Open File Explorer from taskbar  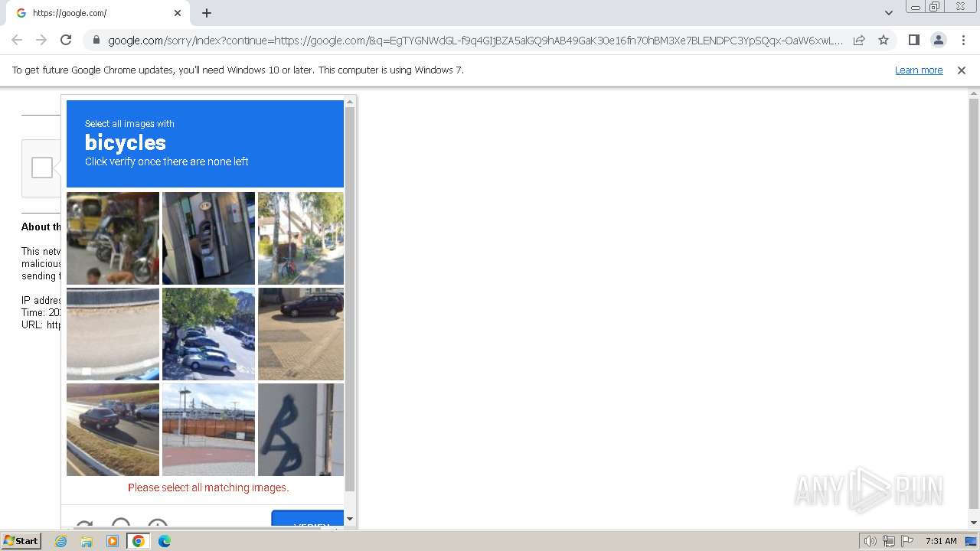(87, 541)
